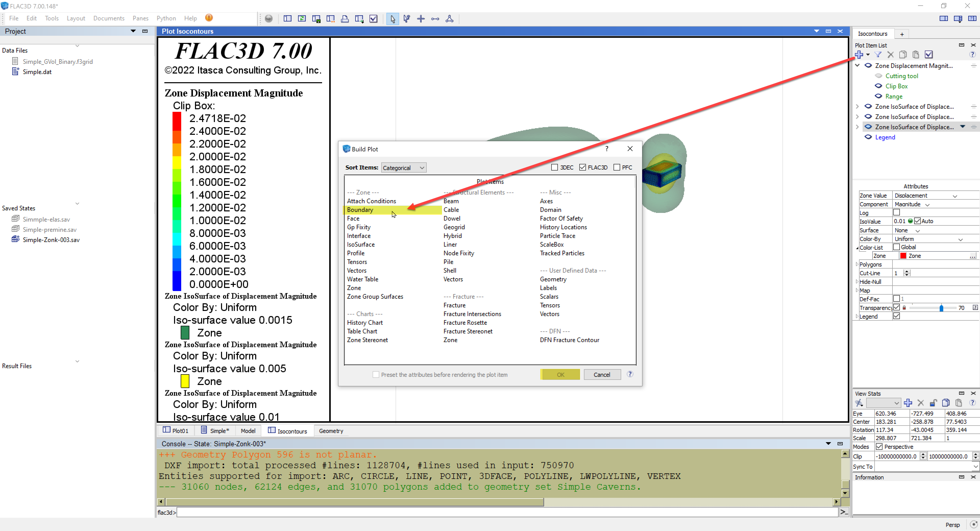Click the print plot icon in toolbar
The height and width of the screenshot is (531, 980).
pos(345,19)
